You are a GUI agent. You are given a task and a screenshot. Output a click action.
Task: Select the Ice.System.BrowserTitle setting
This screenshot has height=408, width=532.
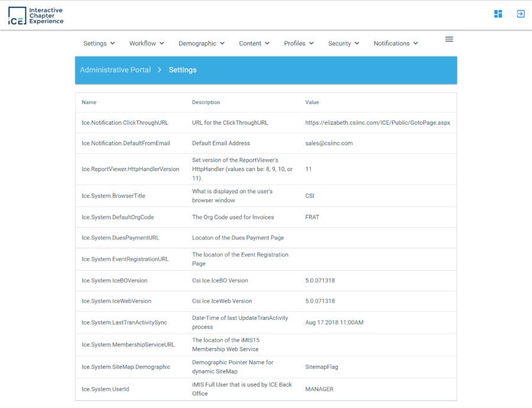[x=113, y=196]
